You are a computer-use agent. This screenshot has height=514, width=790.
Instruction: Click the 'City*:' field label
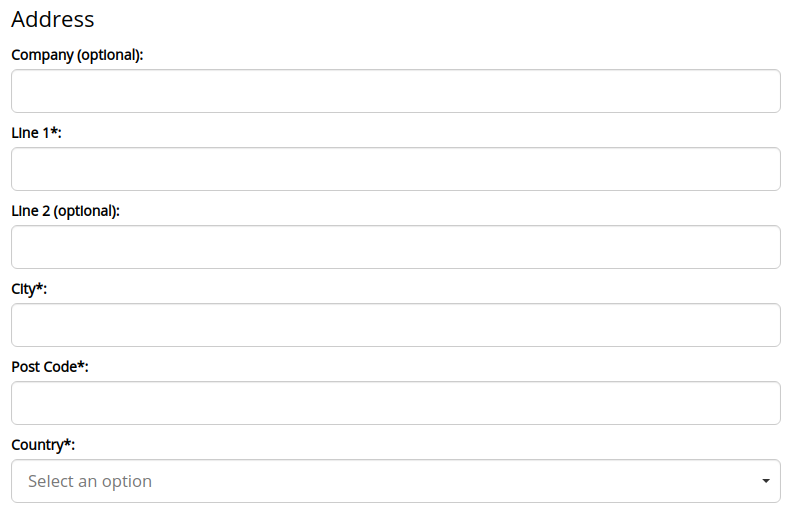pyautogui.click(x=29, y=289)
